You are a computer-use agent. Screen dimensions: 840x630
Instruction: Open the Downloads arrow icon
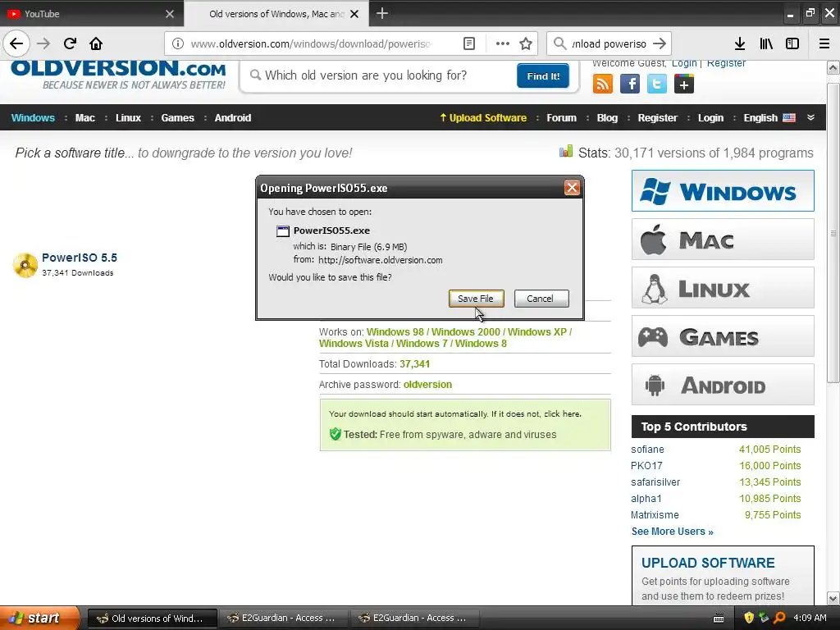(739, 43)
